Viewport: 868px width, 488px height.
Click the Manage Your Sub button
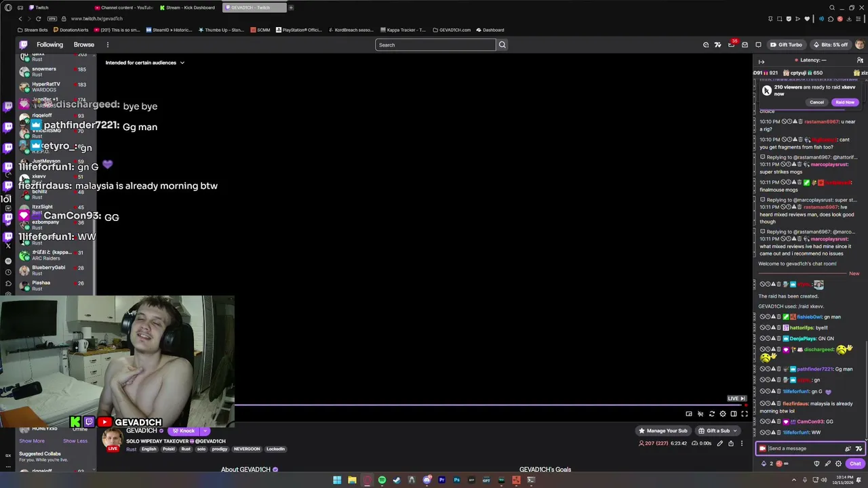pyautogui.click(x=663, y=430)
